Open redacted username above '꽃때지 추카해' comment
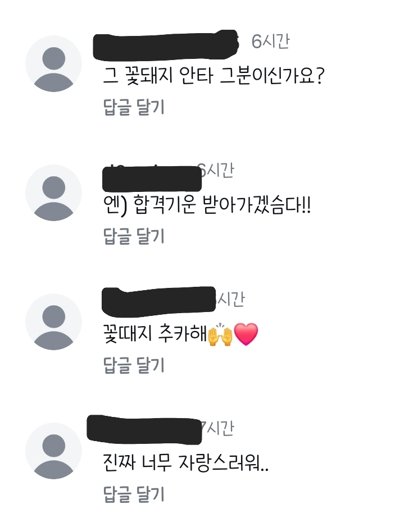The height and width of the screenshot is (532, 418). point(158,300)
